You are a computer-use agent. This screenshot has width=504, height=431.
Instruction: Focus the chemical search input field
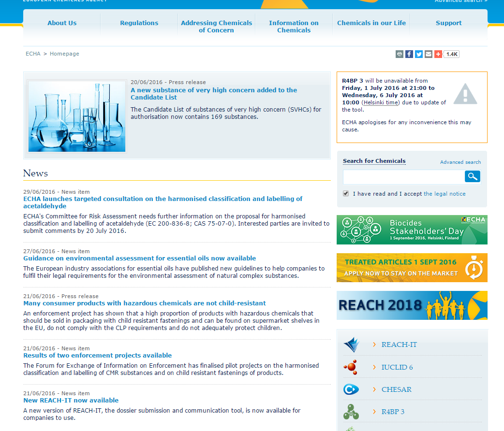(404, 177)
